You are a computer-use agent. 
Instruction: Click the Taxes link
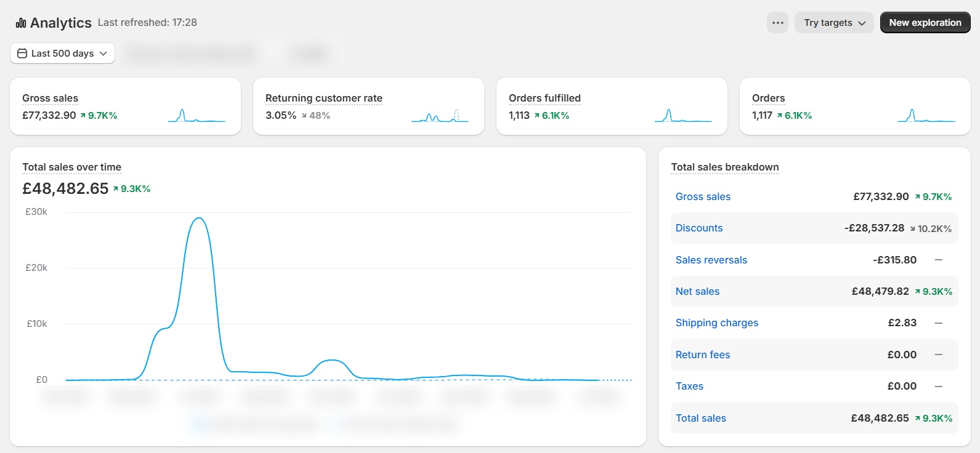pyautogui.click(x=689, y=386)
